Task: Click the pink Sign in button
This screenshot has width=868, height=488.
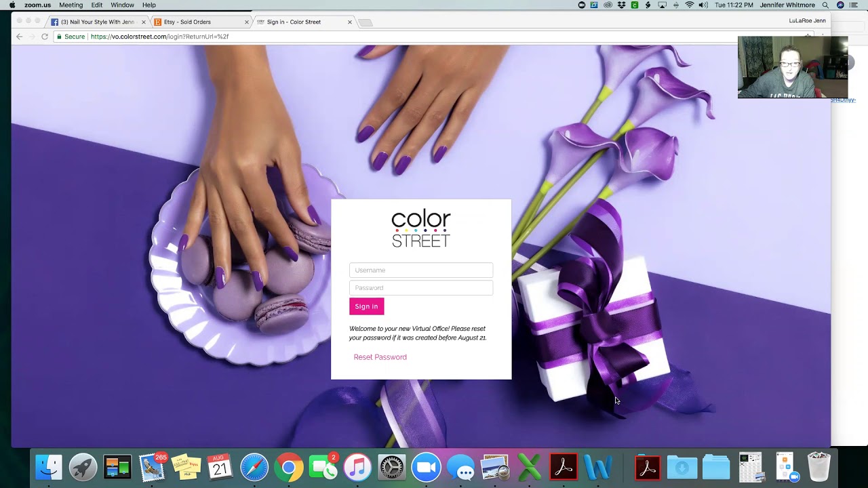Action: [x=366, y=306]
